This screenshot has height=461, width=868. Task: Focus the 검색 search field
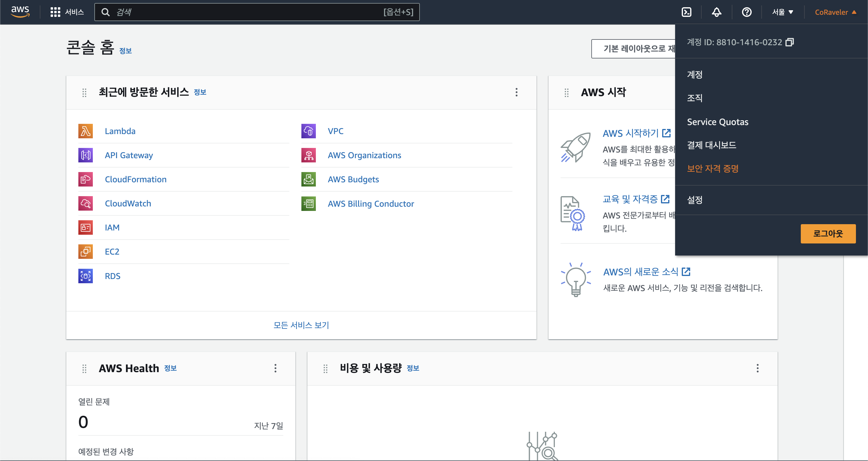pyautogui.click(x=257, y=12)
